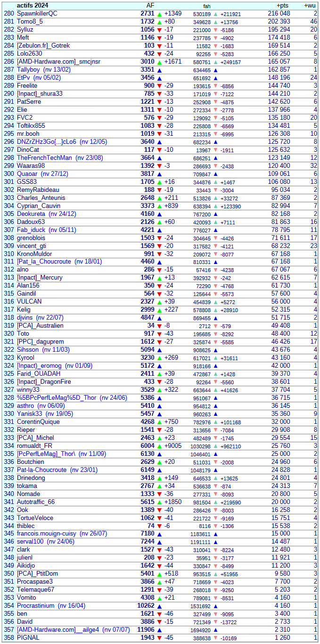
Task: Open the VULCAN member link
Action: tap(29, 302)
